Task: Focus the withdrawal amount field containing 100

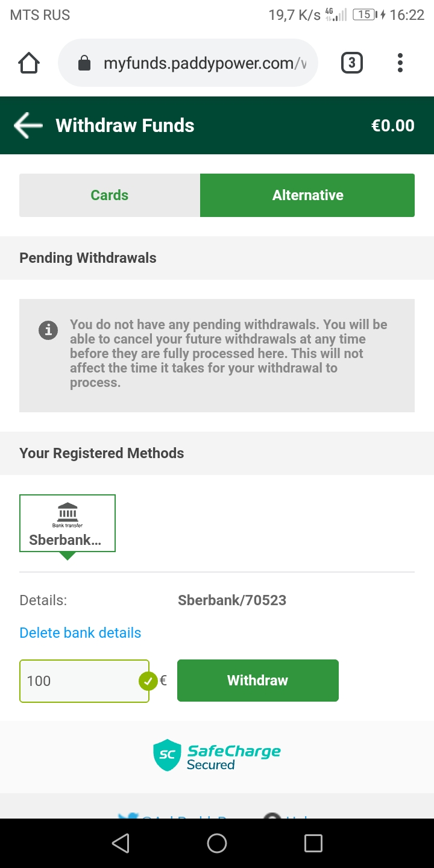Action: 84,681
